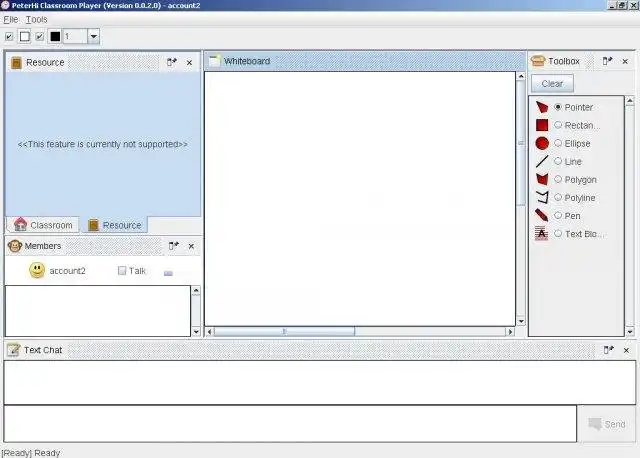Open the File menu
This screenshot has height=458, width=640.
[x=11, y=19]
